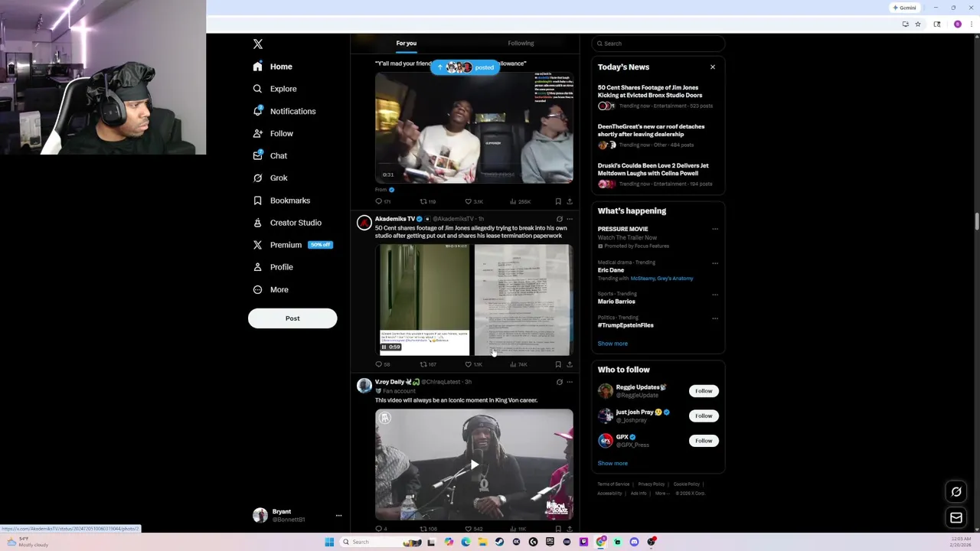Open lease termination paperwork image
Screen dimensions: 980x551
523,300
